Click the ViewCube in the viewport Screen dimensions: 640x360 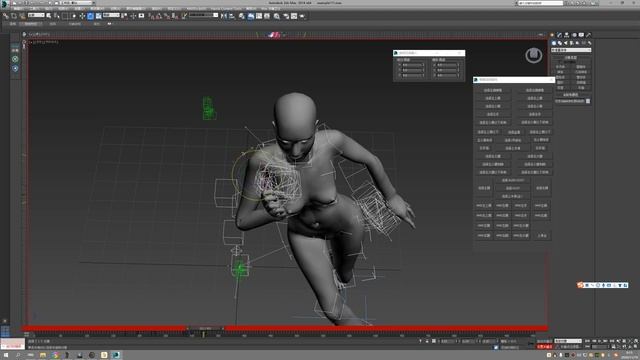pyautogui.click(x=534, y=55)
